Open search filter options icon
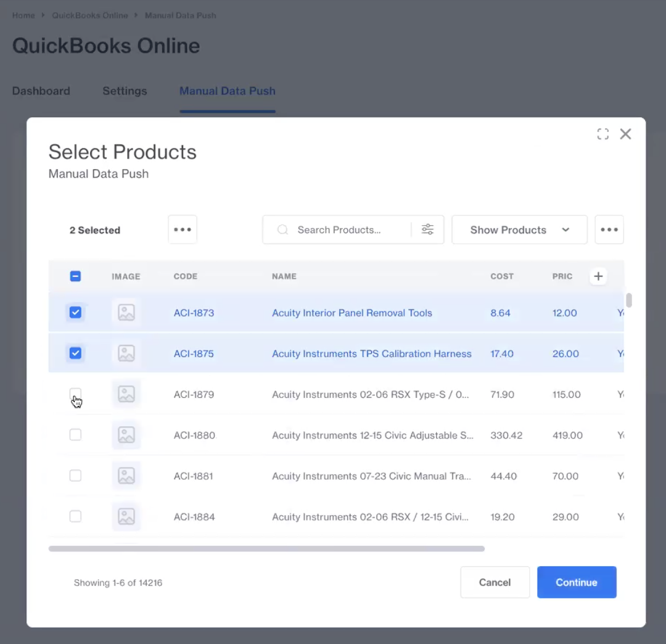 pos(427,230)
